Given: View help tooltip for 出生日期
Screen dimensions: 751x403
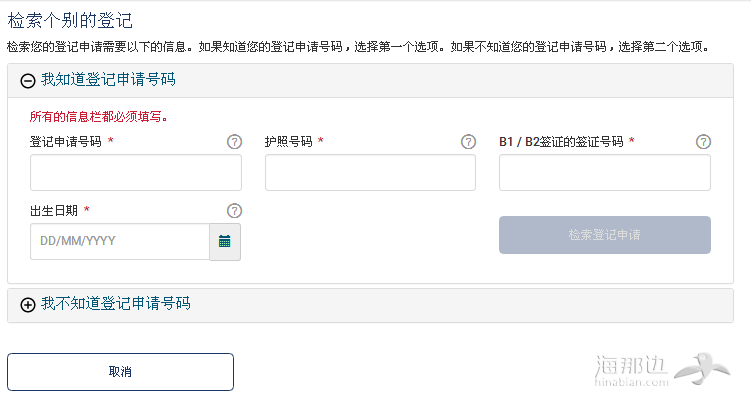Looking at the screenshot, I should tap(234, 211).
